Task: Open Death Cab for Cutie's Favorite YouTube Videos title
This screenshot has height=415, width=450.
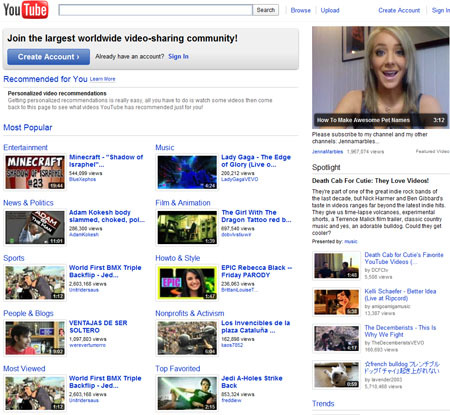Action: pos(404,258)
